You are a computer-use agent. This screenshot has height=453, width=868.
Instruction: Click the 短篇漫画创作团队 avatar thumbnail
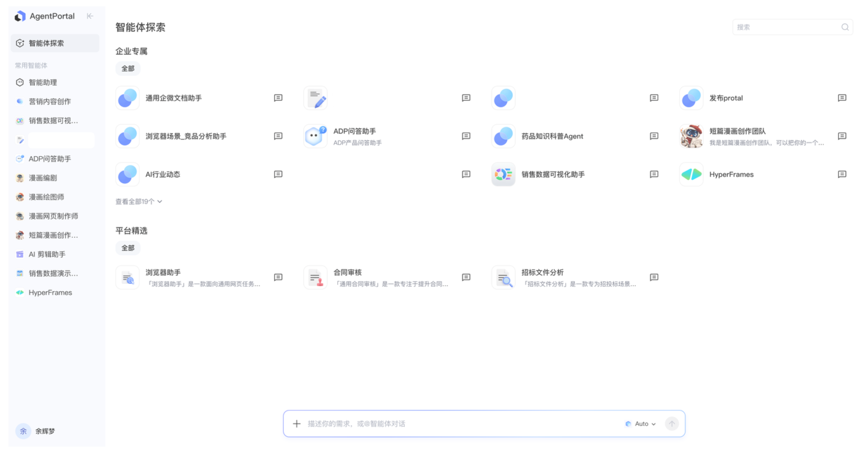691,136
